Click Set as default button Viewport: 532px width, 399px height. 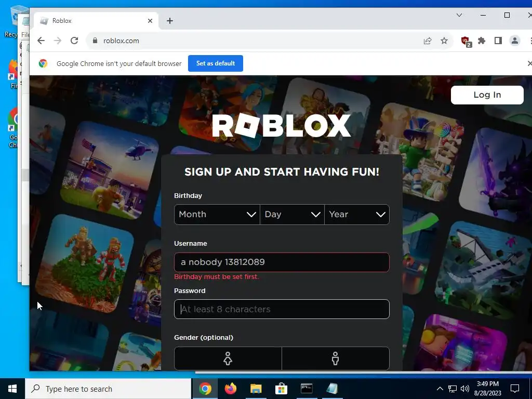pos(216,63)
